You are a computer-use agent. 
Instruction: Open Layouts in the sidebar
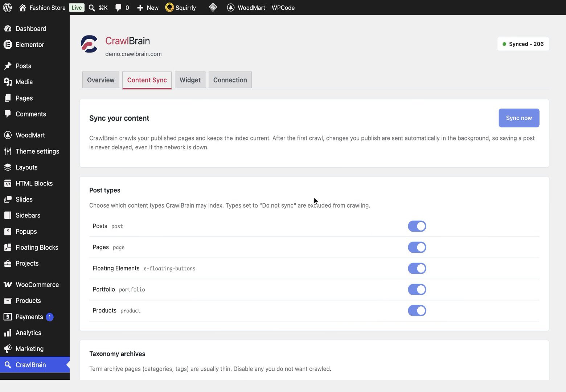[35, 167]
